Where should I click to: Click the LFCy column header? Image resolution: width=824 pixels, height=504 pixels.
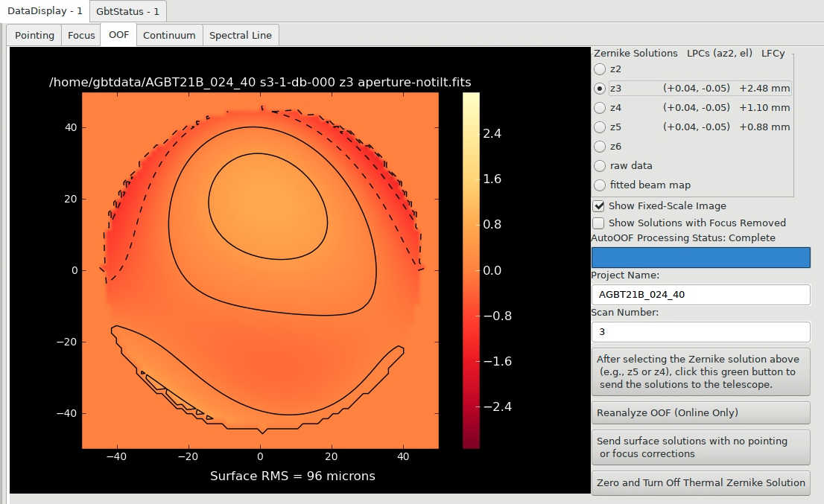click(x=773, y=53)
